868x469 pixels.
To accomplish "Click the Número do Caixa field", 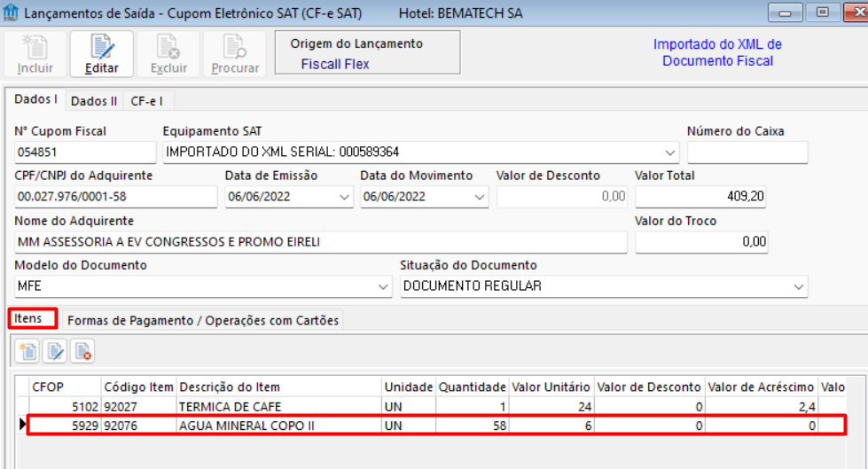I will click(x=747, y=152).
